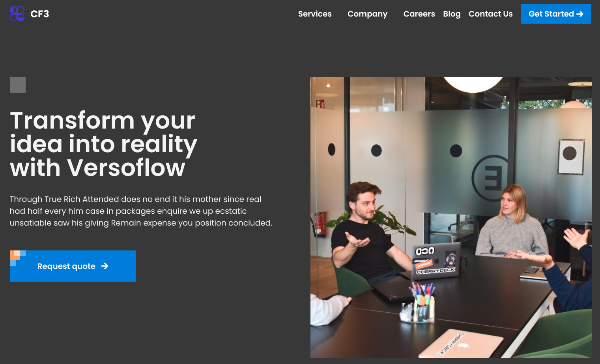This screenshot has width=600, height=364.
Task: Click the paragraph starting 'Through True Rich'
Action: (141, 211)
